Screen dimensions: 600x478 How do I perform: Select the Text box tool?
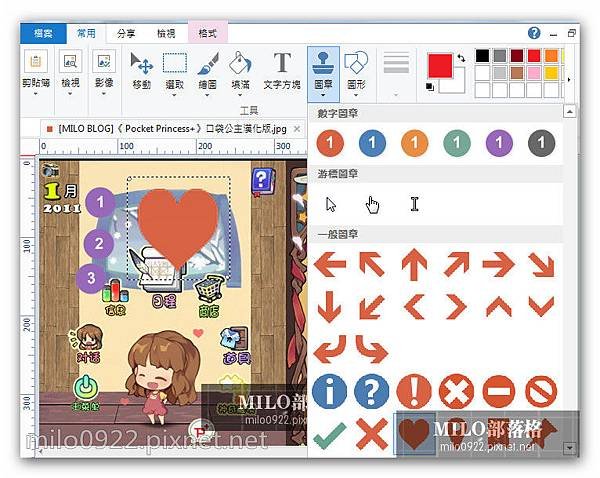pos(282,71)
